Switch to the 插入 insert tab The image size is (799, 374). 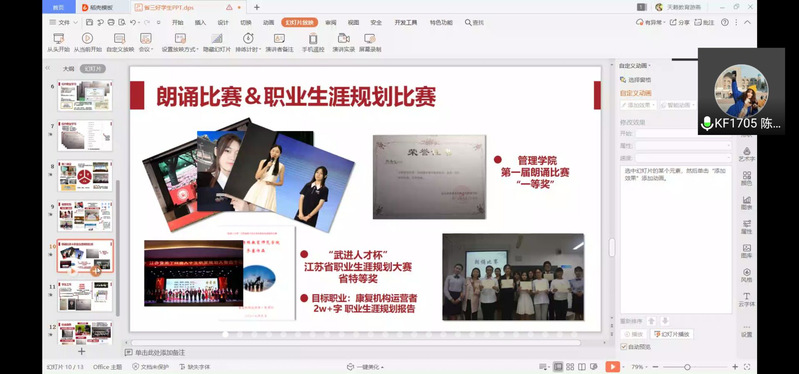pyautogui.click(x=200, y=22)
